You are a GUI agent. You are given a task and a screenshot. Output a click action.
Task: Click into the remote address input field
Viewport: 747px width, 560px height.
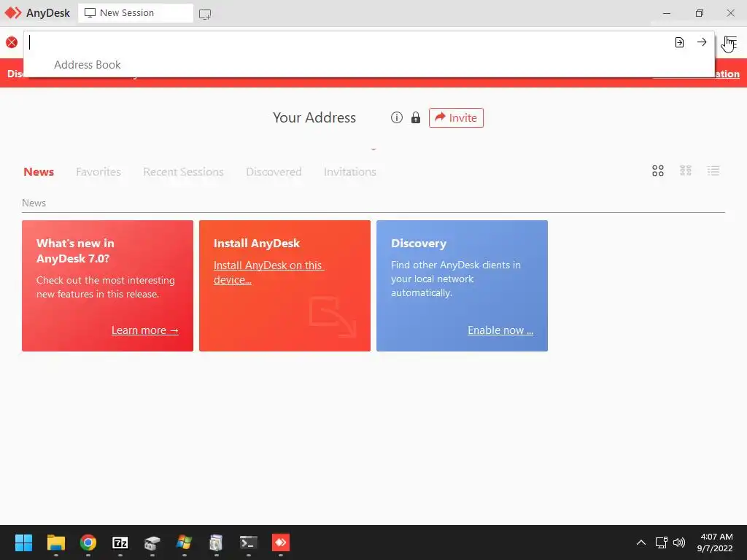pyautogui.click(x=348, y=42)
